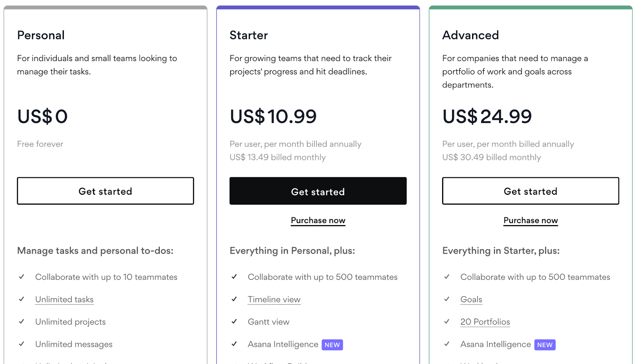Open the Goals feature link
Screen dimensions: 639x364
(x=471, y=299)
